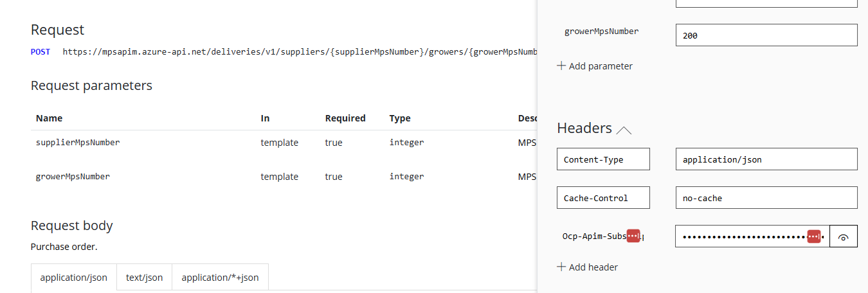Image resolution: width=868 pixels, height=293 pixels.
Task: Click the Cache-Control header name field
Action: [603, 198]
